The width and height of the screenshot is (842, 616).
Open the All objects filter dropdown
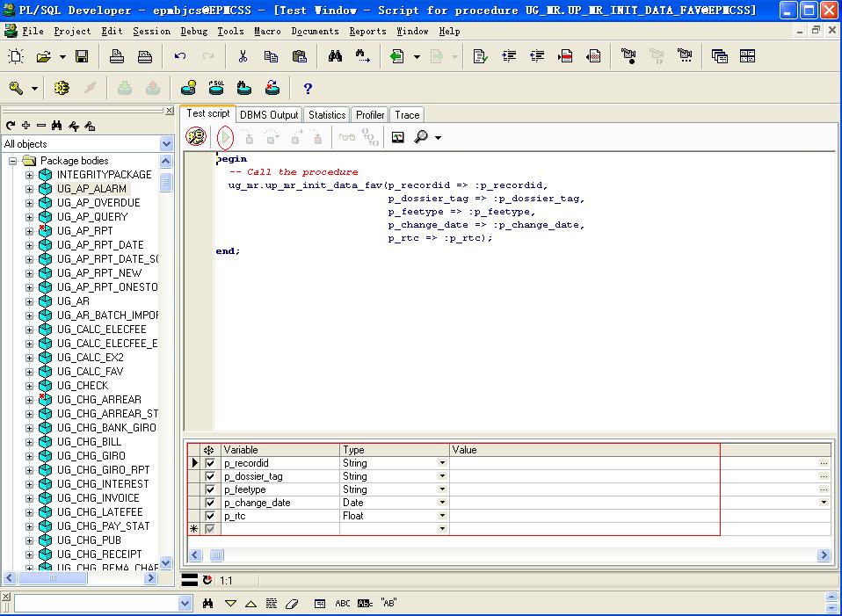click(x=166, y=143)
